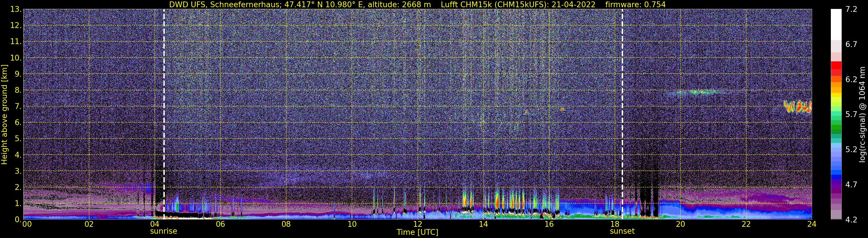Click the colorbar tick value 6.7
868x238 pixels.
pyautogui.click(x=851, y=44)
